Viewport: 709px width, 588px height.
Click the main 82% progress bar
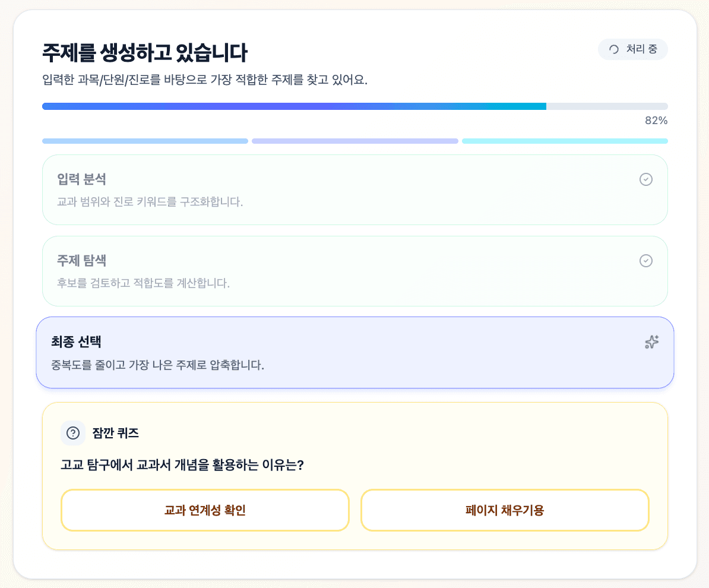click(355, 106)
